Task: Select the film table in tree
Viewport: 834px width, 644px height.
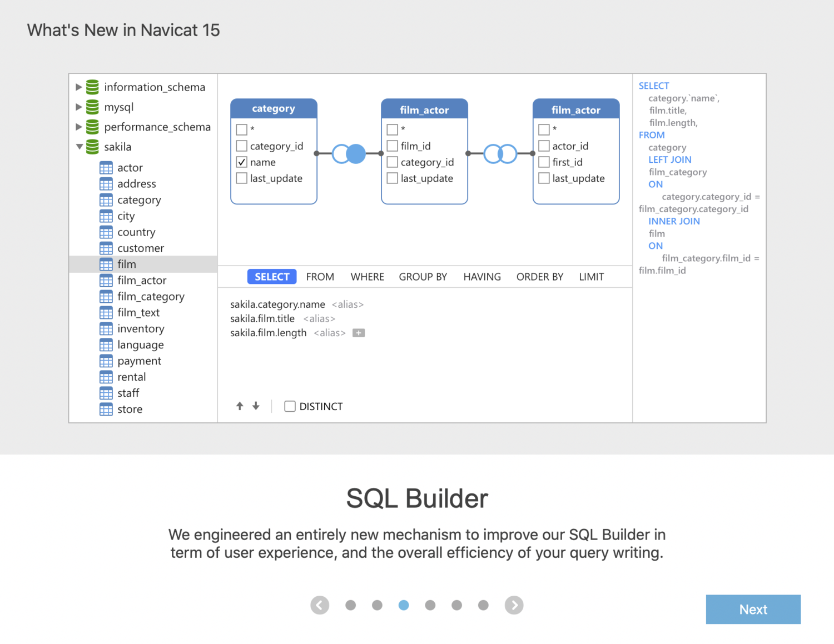Action: (143, 264)
